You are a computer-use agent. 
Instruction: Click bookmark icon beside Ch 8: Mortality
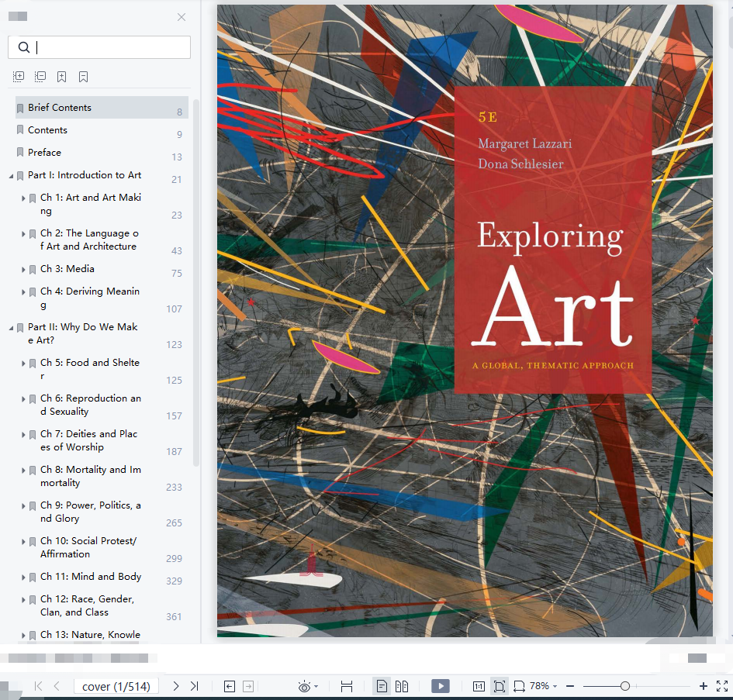tap(33, 471)
